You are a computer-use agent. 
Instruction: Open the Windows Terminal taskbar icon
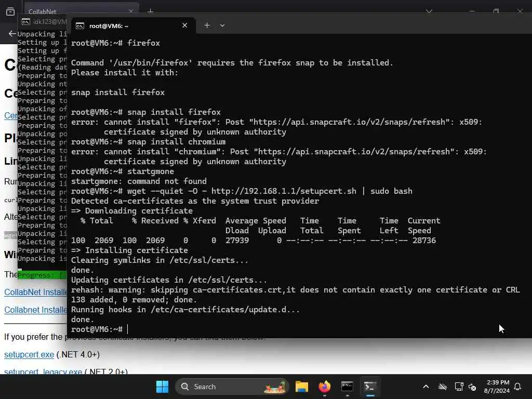[x=370, y=387]
